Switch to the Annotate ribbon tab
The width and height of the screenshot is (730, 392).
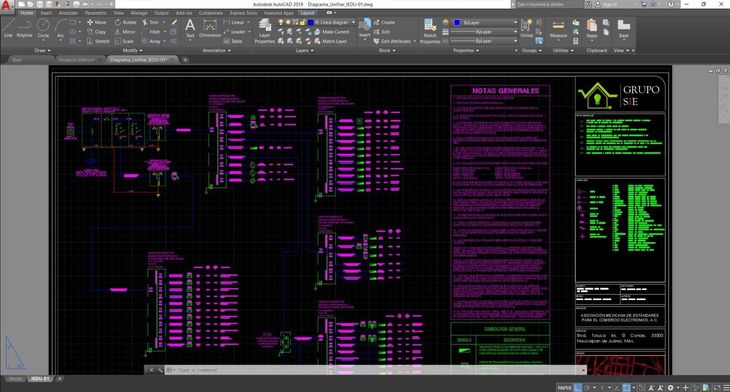pos(68,13)
